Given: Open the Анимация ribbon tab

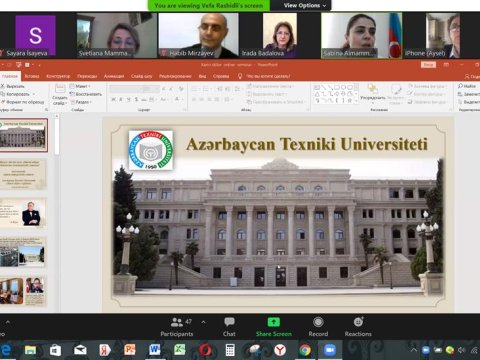Looking at the screenshot, I should (114, 76).
